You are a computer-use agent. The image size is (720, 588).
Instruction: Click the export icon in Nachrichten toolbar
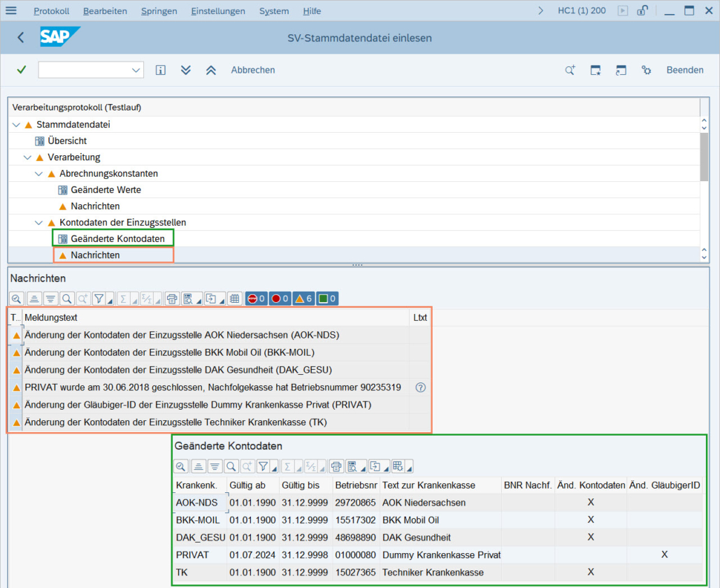click(x=211, y=299)
